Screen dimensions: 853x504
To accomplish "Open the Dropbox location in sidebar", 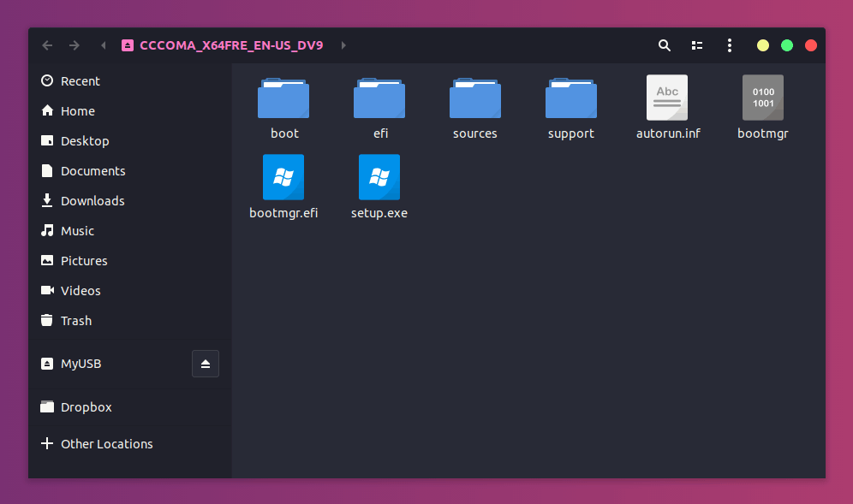I will coord(47,406).
